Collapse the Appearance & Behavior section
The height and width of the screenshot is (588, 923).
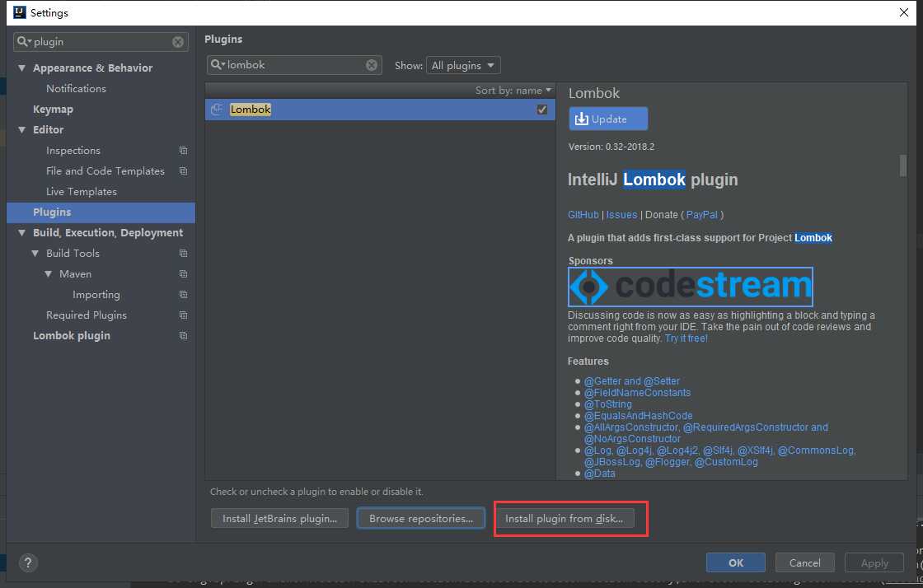tap(21, 68)
